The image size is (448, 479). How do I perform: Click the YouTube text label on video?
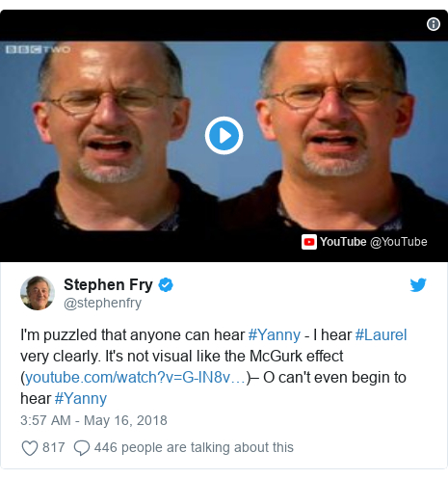[343, 242]
